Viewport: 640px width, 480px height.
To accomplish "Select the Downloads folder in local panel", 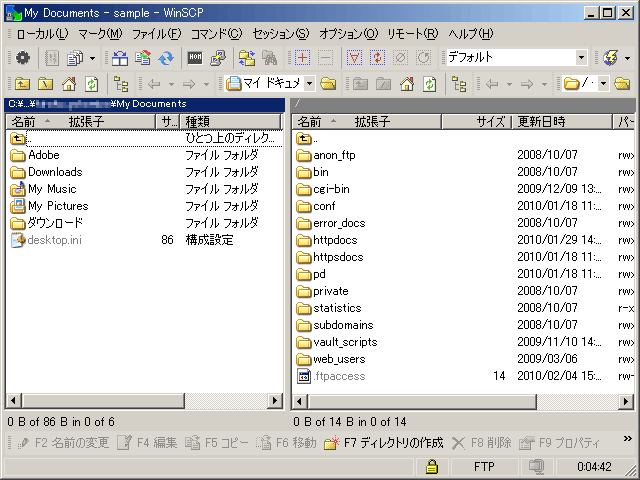I will coord(55,172).
